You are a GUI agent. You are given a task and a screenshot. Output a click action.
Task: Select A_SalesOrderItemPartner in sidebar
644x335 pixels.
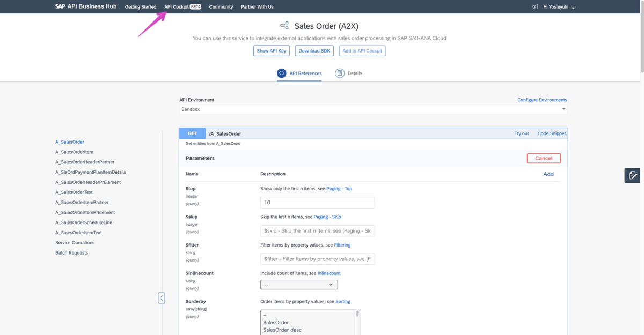coord(82,203)
